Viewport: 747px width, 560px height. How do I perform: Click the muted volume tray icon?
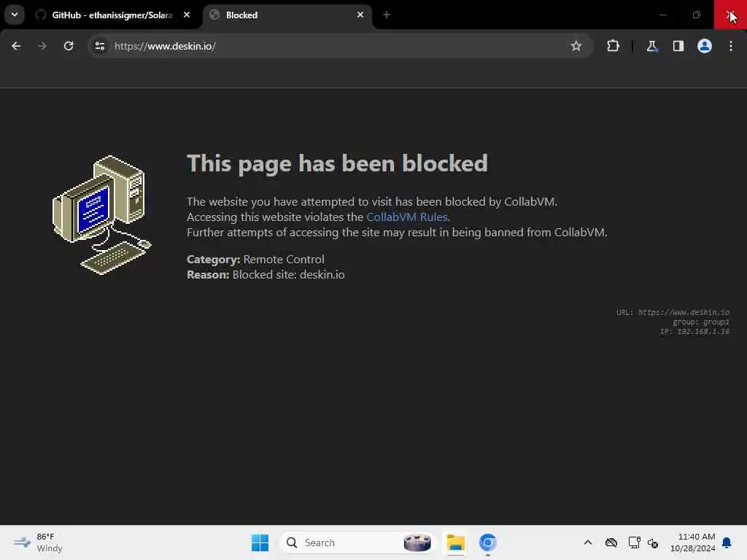(653, 542)
